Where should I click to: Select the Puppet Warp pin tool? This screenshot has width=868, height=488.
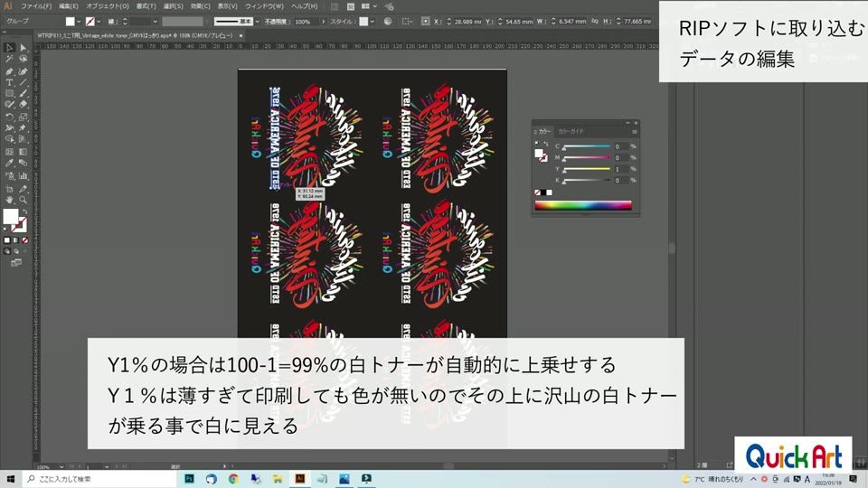coord(24,127)
